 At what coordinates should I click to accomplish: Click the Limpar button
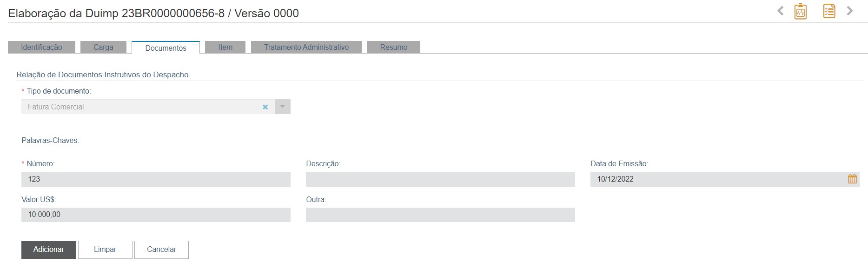pyautogui.click(x=105, y=249)
